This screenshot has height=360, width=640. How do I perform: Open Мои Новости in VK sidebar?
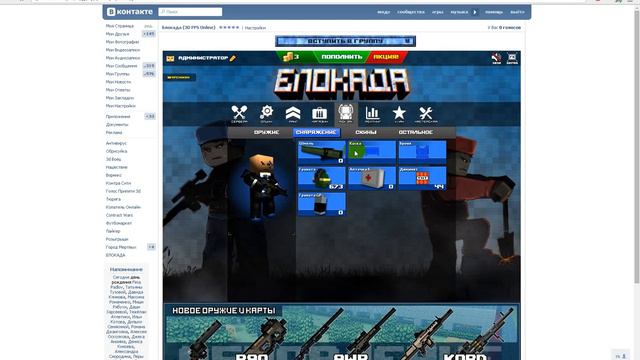[118, 82]
